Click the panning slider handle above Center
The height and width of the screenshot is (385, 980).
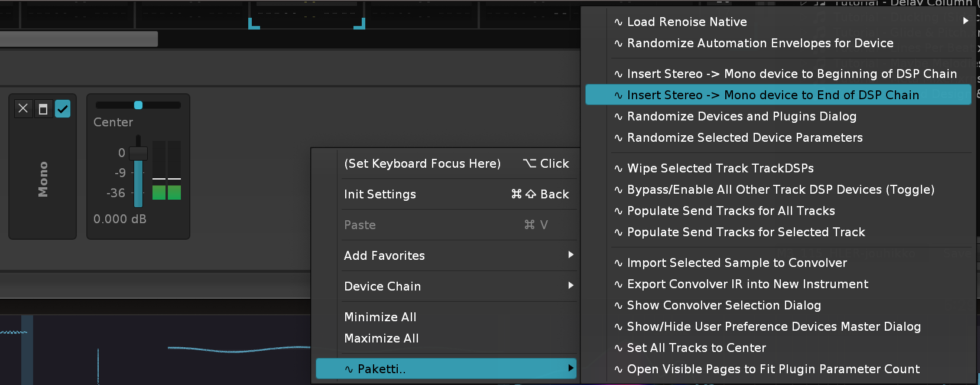click(x=138, y=105)
